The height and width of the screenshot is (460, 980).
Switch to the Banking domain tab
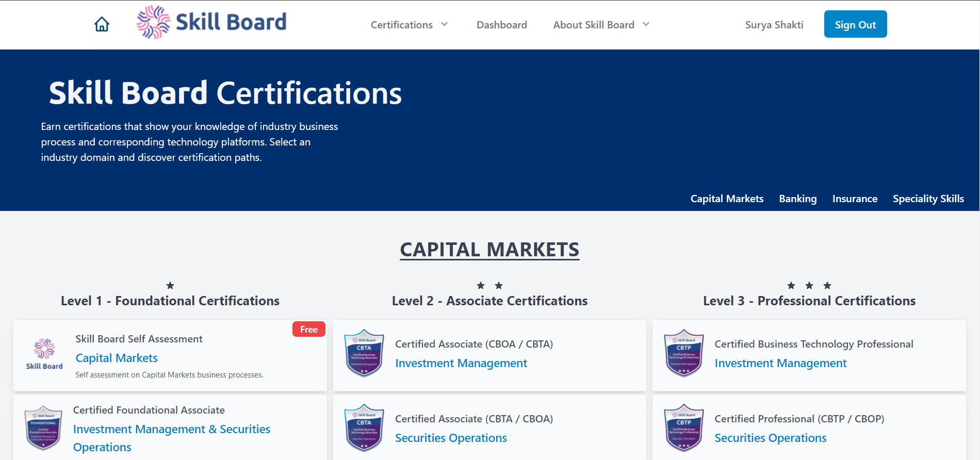[798, 199]
